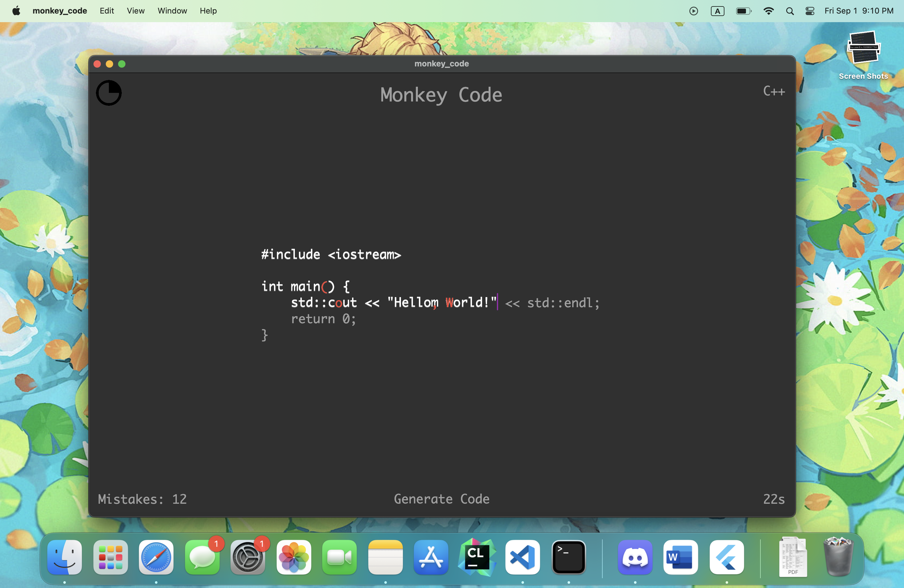
Task: Open Trash from the Dock
Action: (x=838, y=556)
